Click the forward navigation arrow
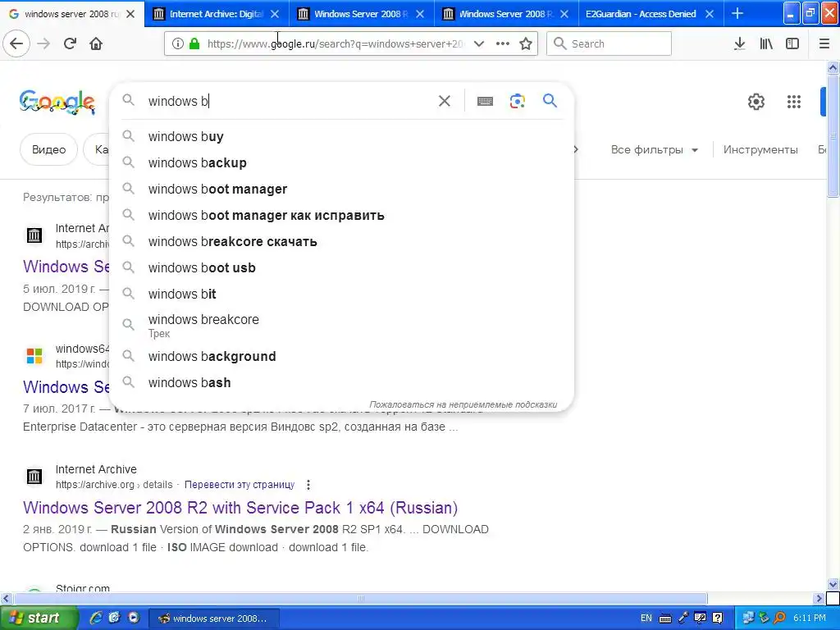This screenshot has height=630, width=840. (x=43, y=43)
